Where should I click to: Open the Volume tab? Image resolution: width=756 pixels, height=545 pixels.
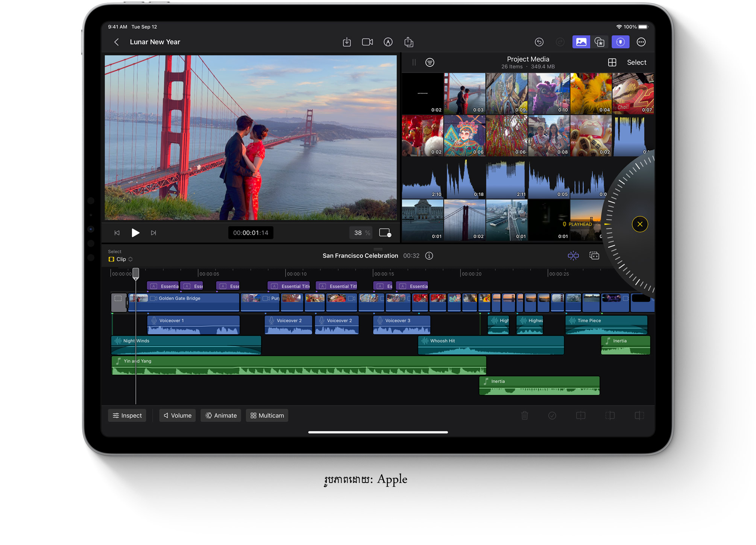tap(178, 416)
